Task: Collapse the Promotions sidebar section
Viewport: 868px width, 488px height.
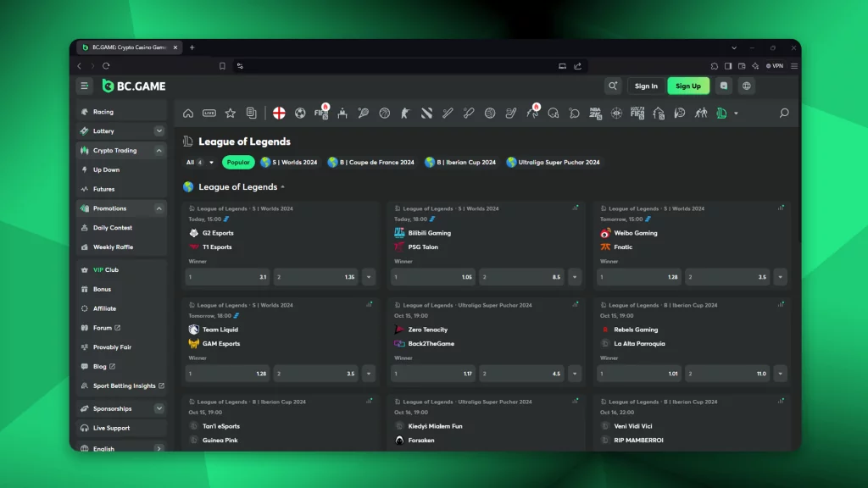Action: coord(159,208)
